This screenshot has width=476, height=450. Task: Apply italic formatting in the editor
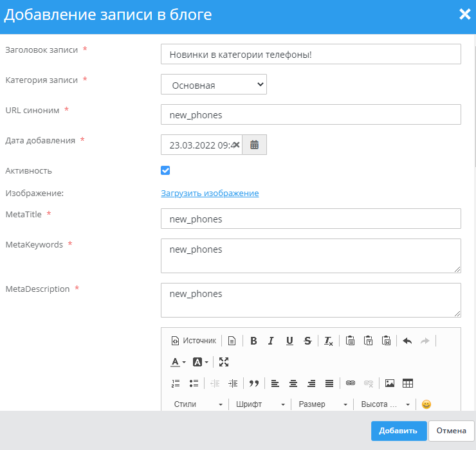coord(271,341)
